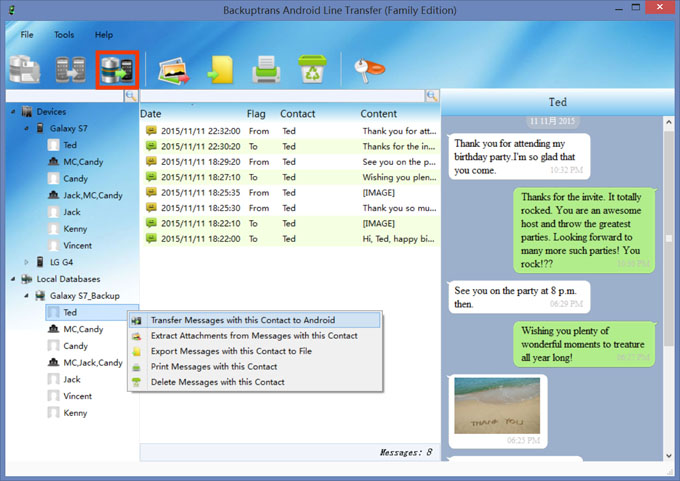Viewport: 680px width, 481px height.
Task: Select the [IMAGE] message at 18:25:35
Action: point(290,192)
